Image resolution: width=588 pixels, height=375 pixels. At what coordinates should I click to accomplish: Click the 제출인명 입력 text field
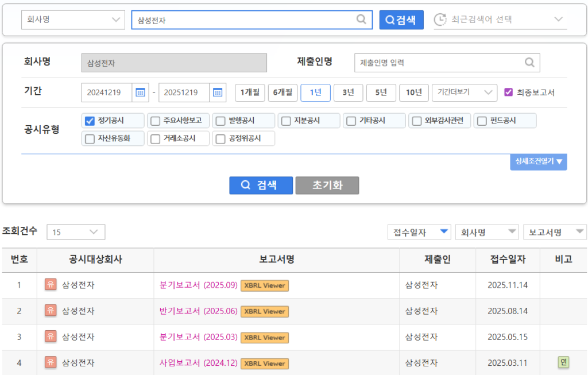[x=436, y=63]
